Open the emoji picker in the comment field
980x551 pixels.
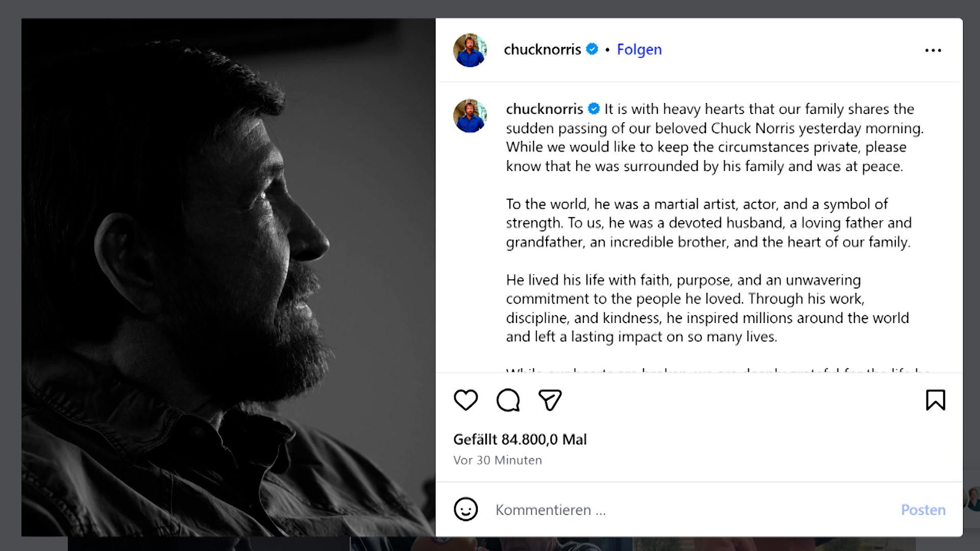point(466,510)
